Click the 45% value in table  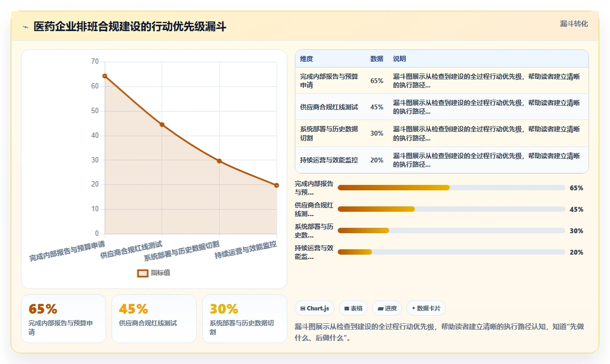[377, 107]
